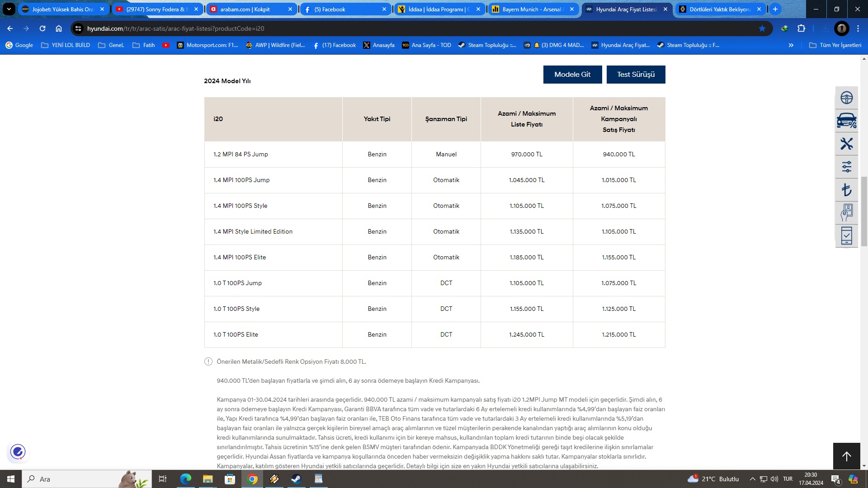Click the weather widget 21°C Bulutlu
The width and height of the screenshot is (868, 488).
[713, 479]
